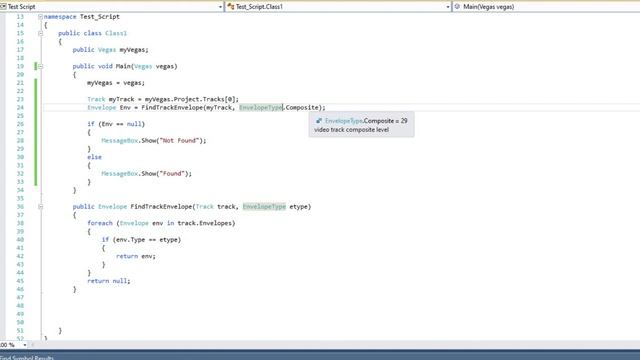Click the enum icon in the EnvelopeType tooltip
The image size is (640, 360).
tap(319, 121)
